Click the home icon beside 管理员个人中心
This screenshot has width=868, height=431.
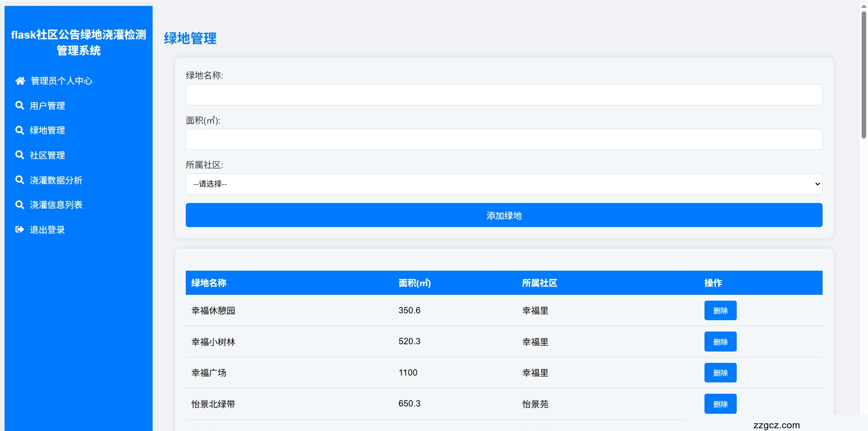[x=20, y=81]
